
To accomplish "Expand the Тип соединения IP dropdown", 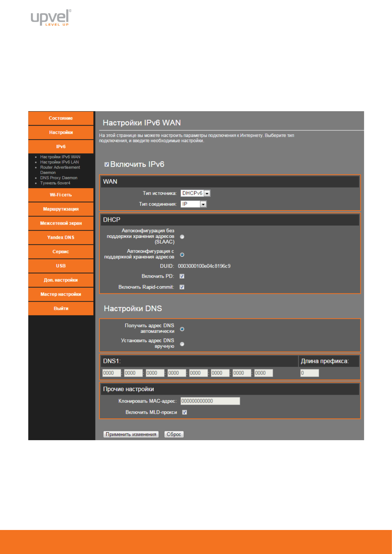I will 194,204.
